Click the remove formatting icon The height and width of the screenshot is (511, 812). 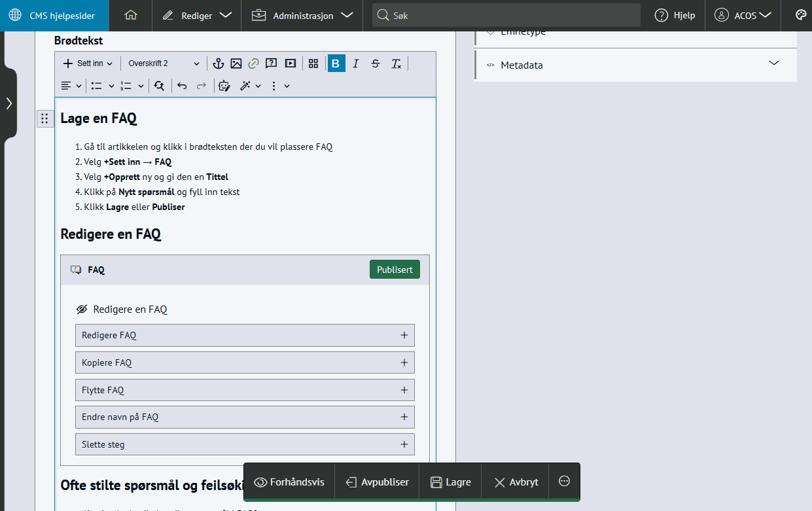[396, 63]
